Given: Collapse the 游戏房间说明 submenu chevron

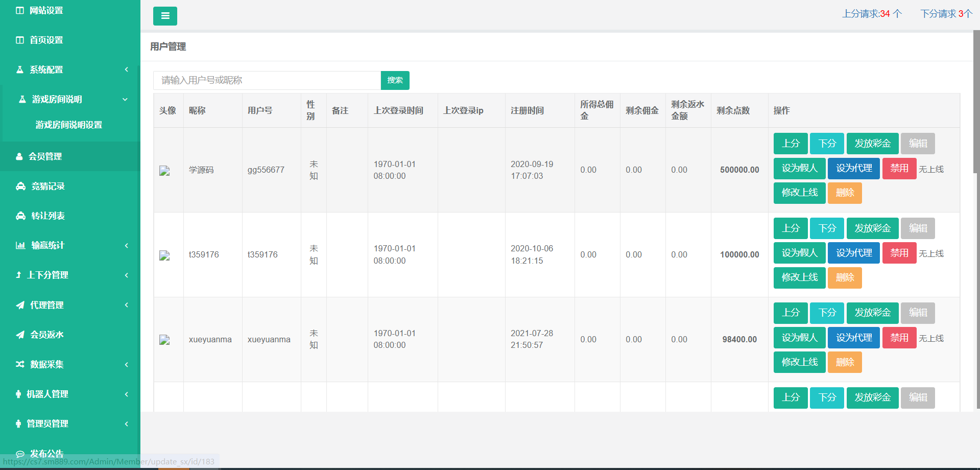Looking at the screenshot, I should 125,99.
